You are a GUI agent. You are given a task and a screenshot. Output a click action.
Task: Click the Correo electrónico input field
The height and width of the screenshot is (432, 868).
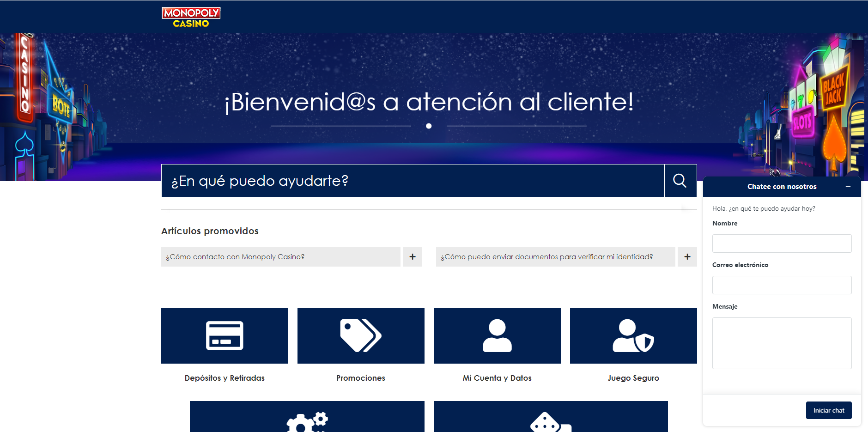click(782, 285)
